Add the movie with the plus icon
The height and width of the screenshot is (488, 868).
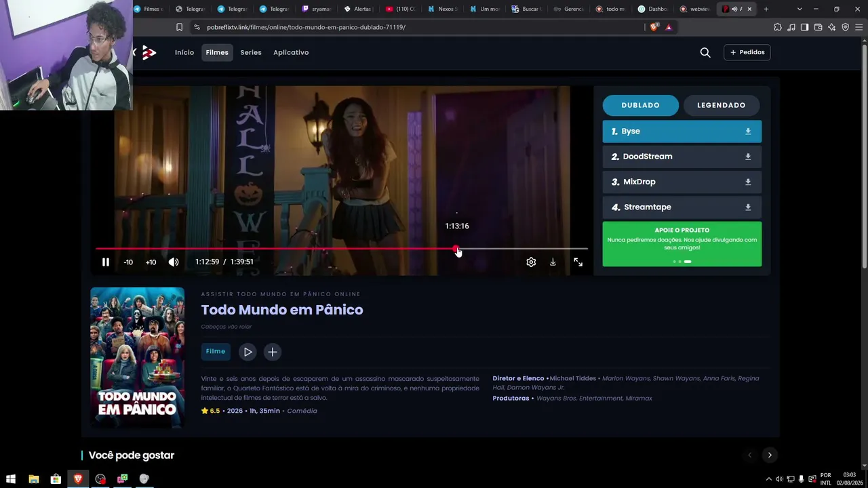click(272, 352)
